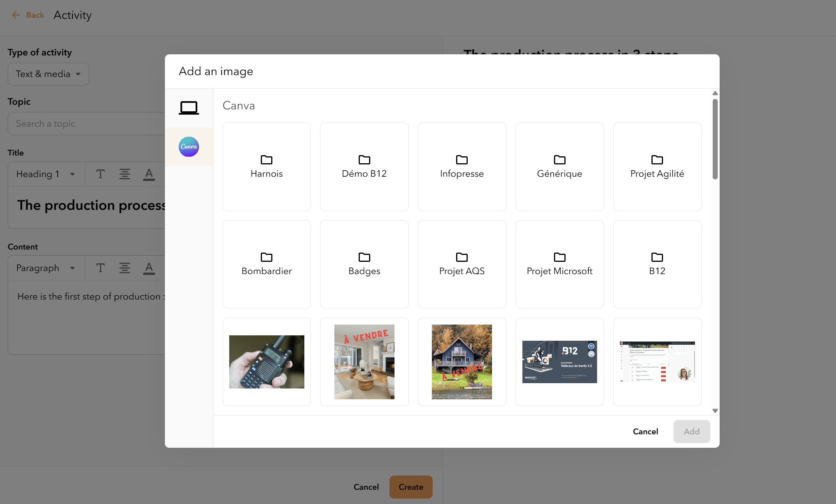The width and height of the screenshot is (836, 504).
Task: Click the Content text color icon
Action: pyautogui.click(x=149, y=268)
